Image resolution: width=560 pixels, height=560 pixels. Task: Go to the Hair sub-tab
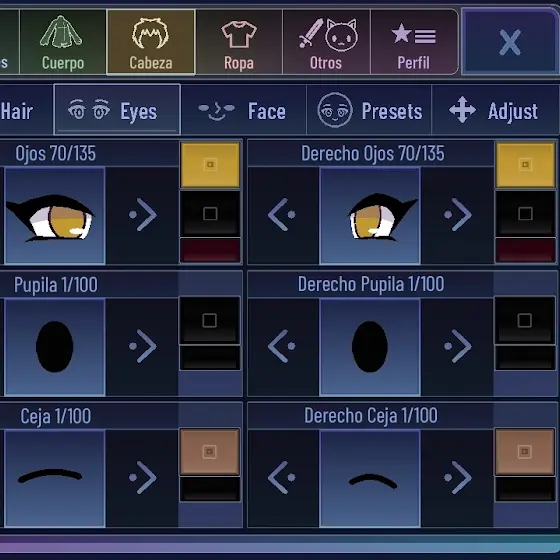pos(26,110)
